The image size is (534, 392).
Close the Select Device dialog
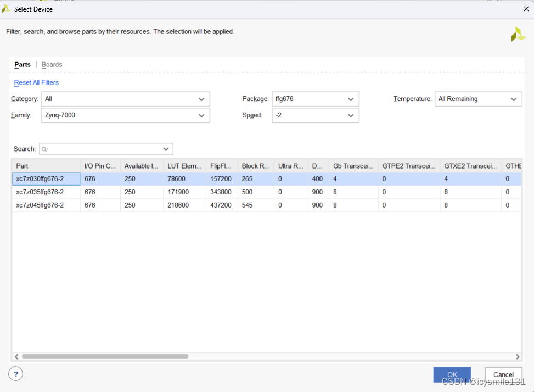(526, 9)
